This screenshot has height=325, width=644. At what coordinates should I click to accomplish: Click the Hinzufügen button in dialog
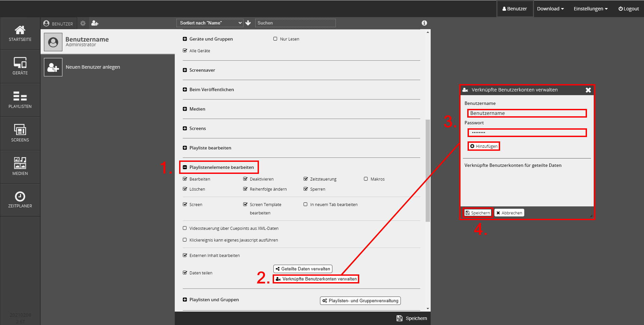coord(484,146)
